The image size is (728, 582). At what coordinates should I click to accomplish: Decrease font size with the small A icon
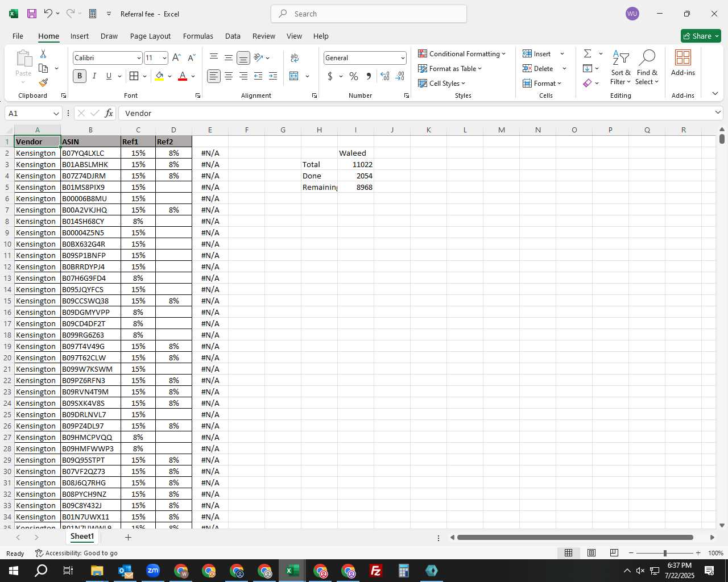point(191,58)
